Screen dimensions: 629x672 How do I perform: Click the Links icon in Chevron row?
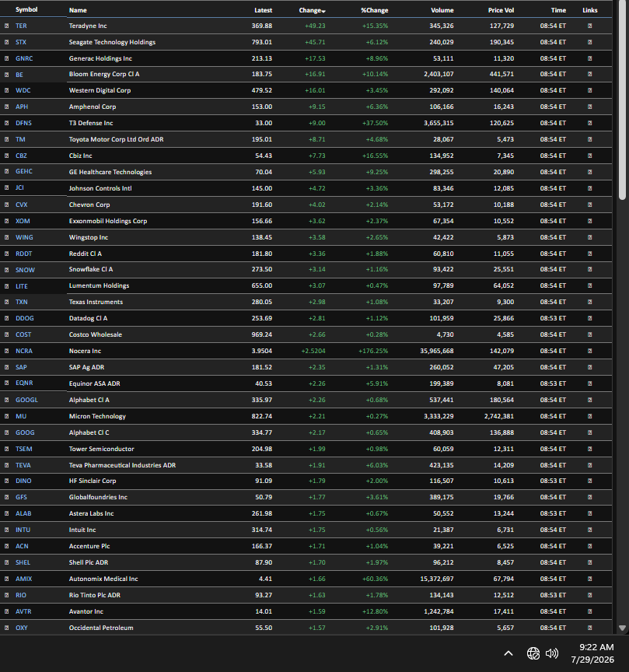[x=589, y=205]
